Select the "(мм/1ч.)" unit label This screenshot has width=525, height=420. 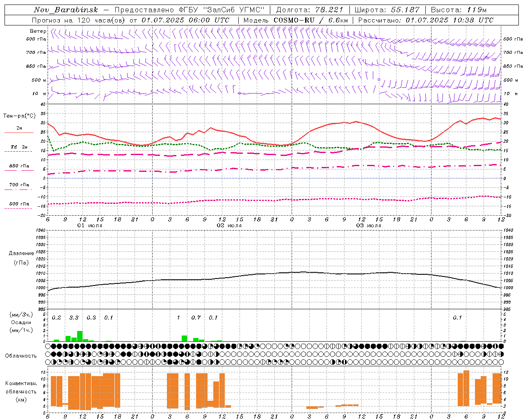[x=21, y=330]
